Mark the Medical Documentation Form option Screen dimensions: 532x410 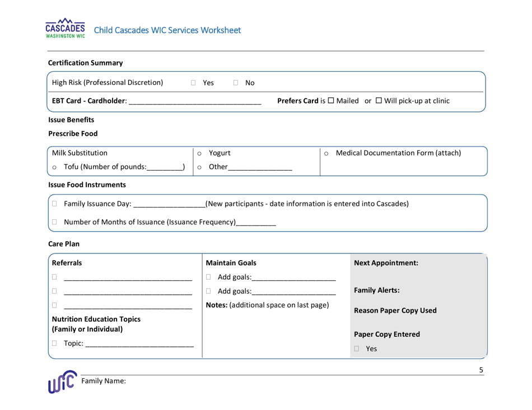click(x=326, y=153)
